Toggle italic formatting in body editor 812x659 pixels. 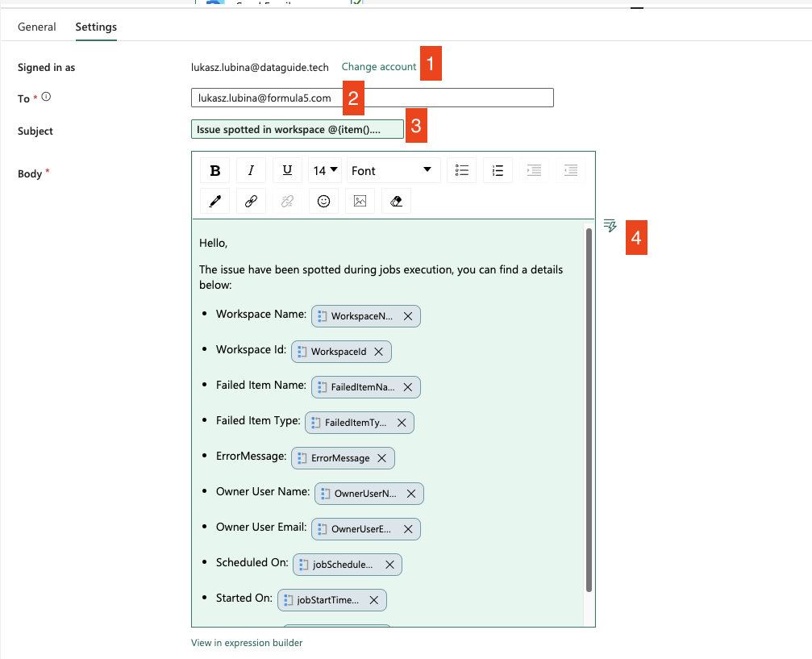point(251,171)
